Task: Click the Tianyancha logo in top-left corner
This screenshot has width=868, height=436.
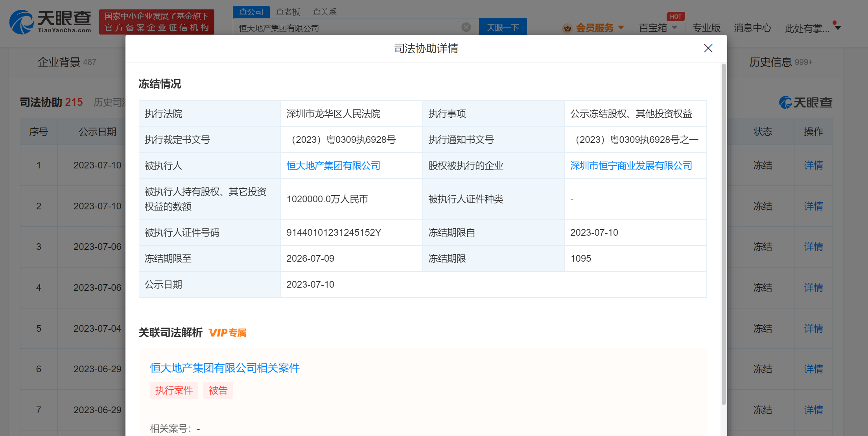Action: click(x=49, y=22)
